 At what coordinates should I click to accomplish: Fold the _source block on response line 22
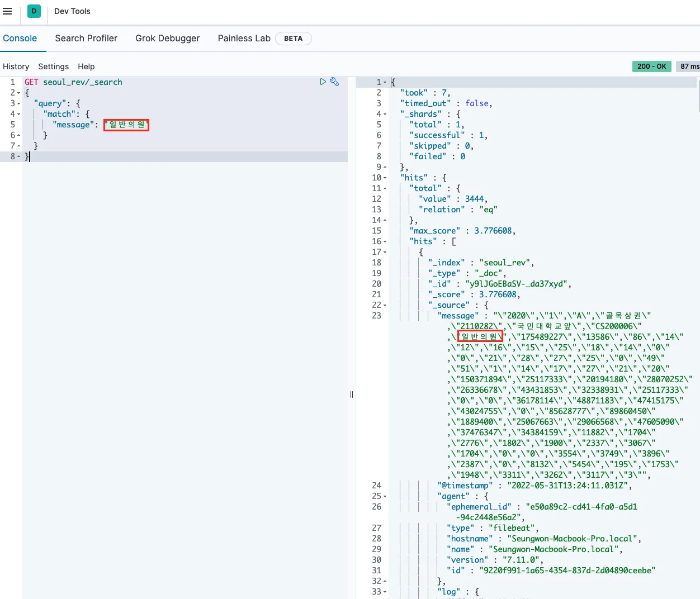coord(385,305)
